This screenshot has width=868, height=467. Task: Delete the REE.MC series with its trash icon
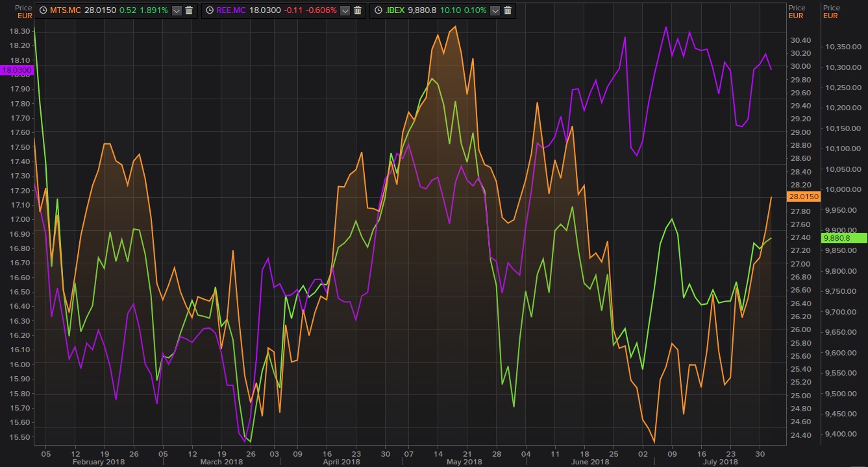[x=356, y=10]
